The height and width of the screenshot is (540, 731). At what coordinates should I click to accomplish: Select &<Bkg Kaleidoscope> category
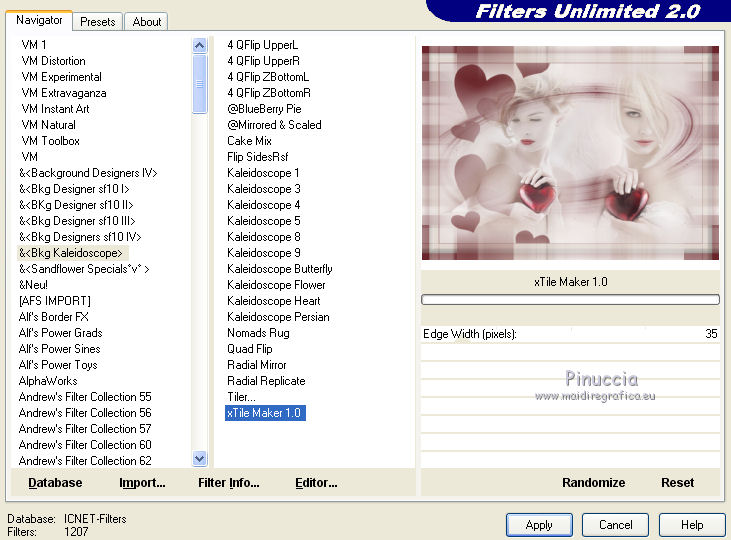point(71,253)
